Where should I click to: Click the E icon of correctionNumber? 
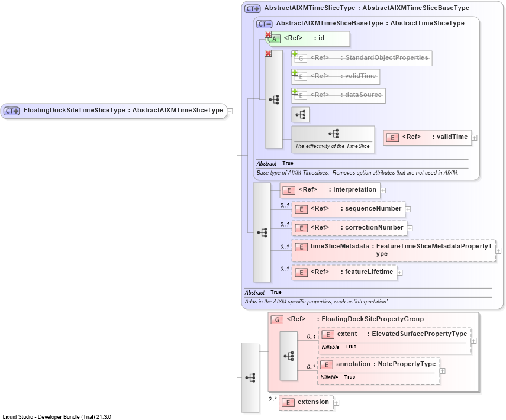(301, 228)
